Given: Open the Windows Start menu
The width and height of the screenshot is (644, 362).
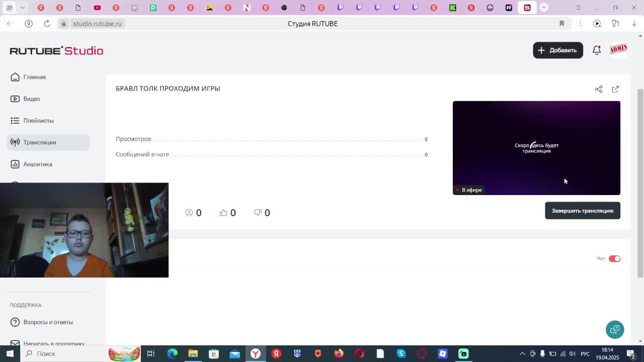Looking at the screenshot, I should pyautogui.click(x=10, y=353).
